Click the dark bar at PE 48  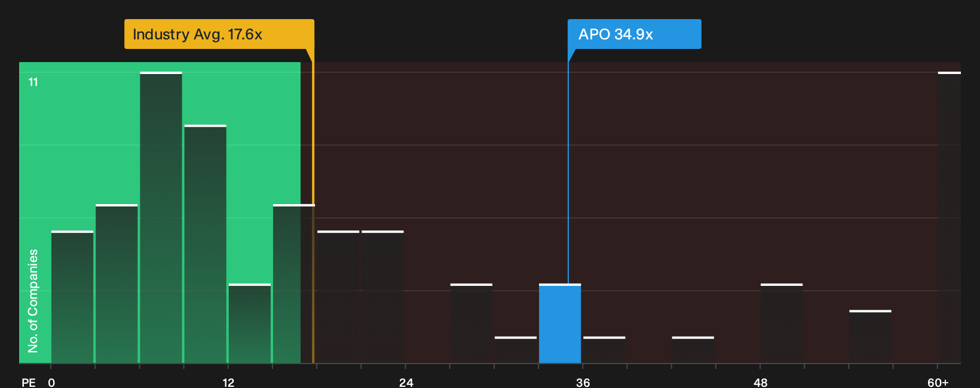782,324
